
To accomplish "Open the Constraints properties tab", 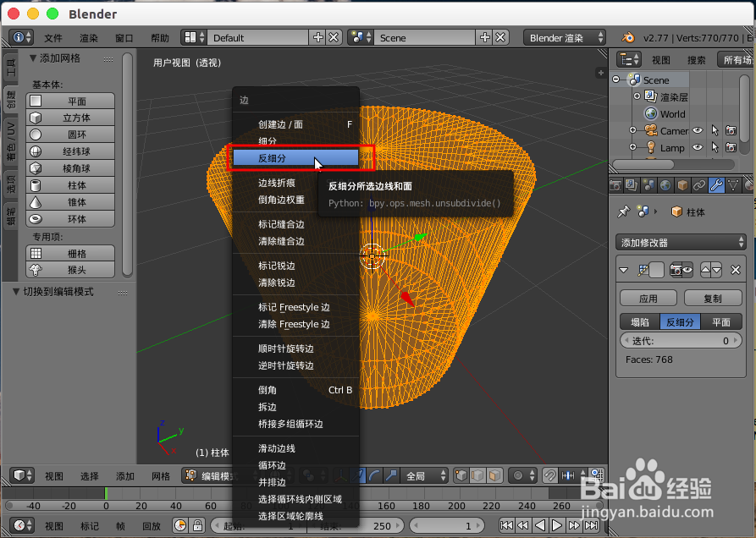I will tap(699, 185).
